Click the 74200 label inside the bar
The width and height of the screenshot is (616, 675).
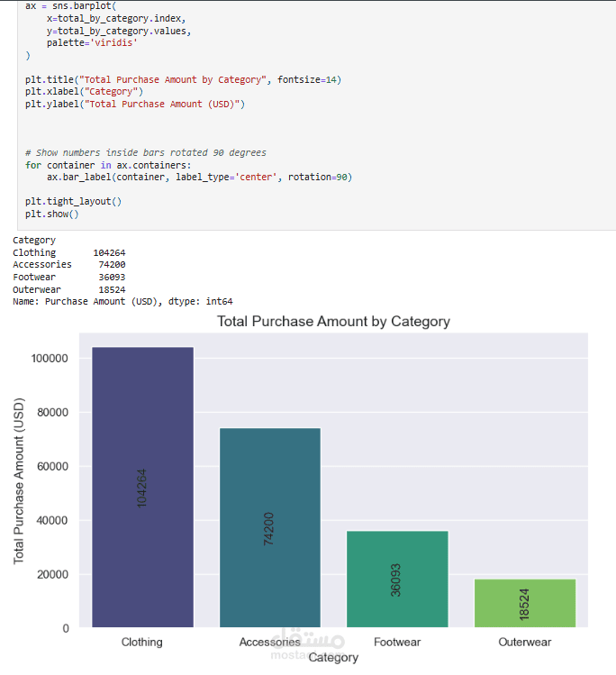[269, 529]
